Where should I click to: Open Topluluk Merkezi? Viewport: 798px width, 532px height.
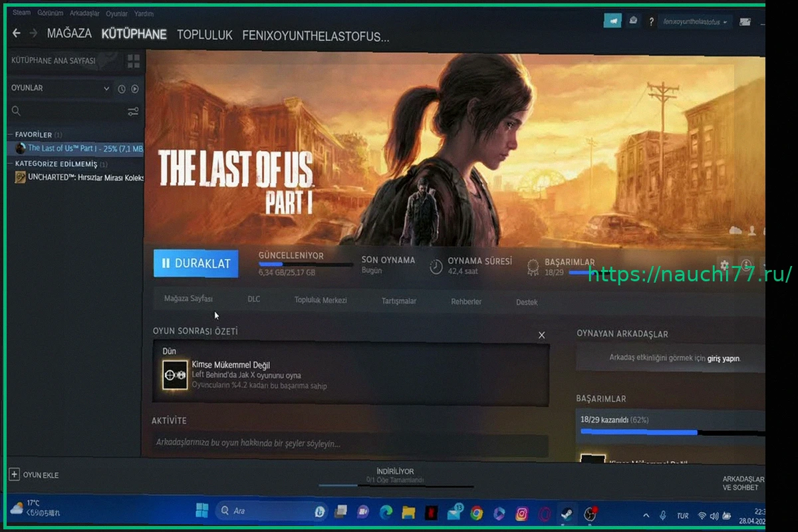[x=321, y=300]
